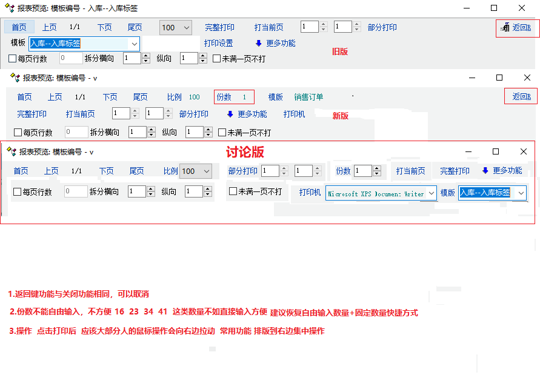Enable 每页行数 checkbox in the old version
540x392 pixels.
pos(13,59)
